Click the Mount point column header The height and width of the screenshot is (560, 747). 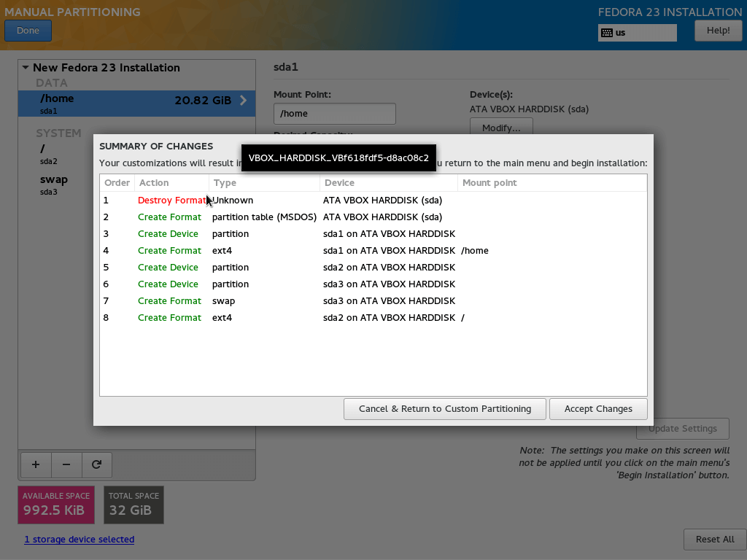(551, 183)
